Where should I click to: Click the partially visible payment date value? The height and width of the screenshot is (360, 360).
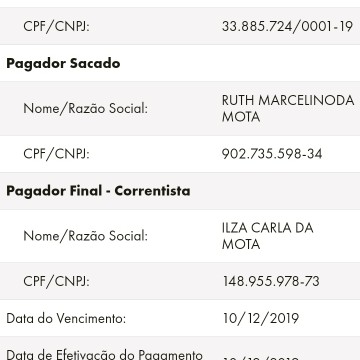(261, 359)
